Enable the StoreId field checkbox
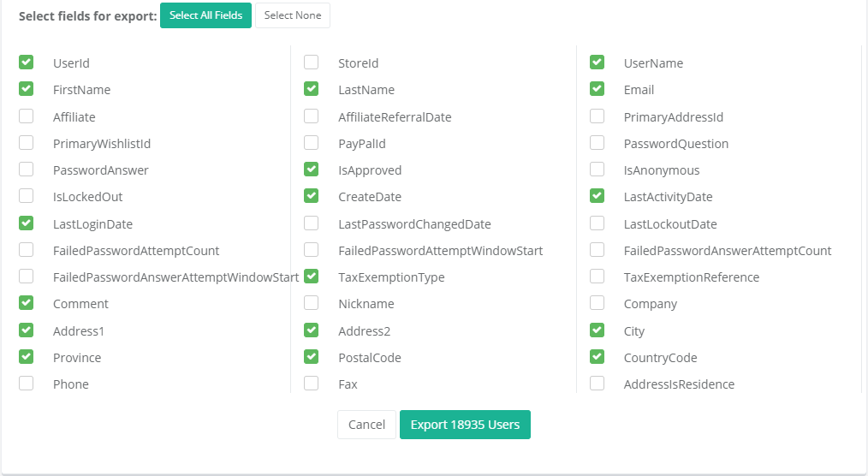This screenshot has height=476, width=868. (x=312, y=62)
